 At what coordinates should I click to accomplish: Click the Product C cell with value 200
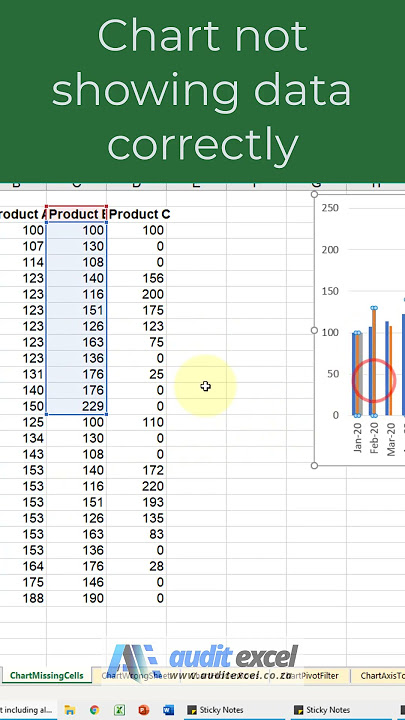(x=137, y=294)
